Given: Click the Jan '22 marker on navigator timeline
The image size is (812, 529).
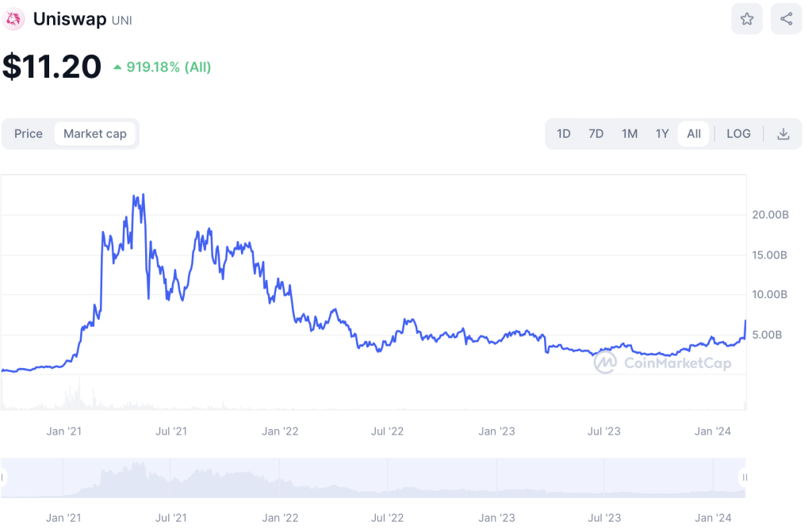Looking at the screenshot, I should tap(280, 518).
